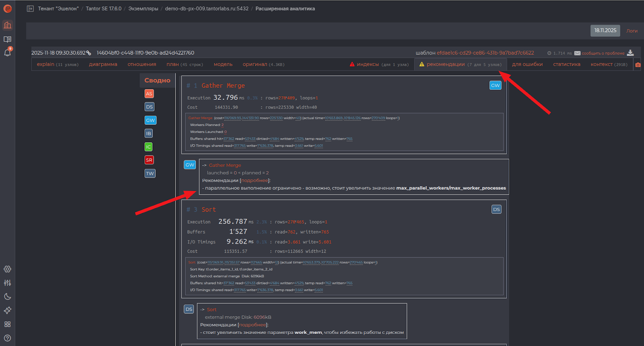
Task: Switch to the для ошибки tab
Action: click(527, 64)
